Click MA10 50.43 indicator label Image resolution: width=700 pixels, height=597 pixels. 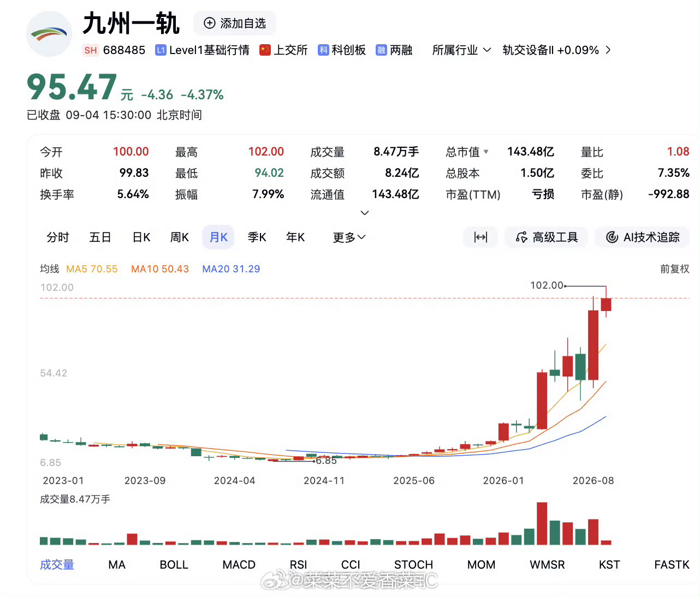[x=160, y=269]
